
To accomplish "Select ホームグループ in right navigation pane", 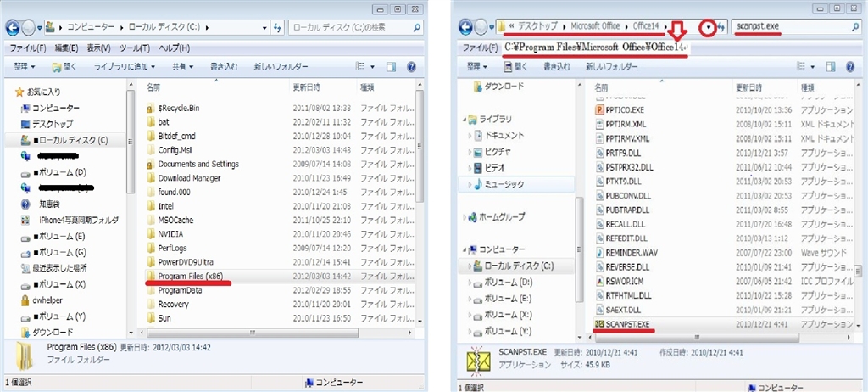I will [x=504, y=217].
